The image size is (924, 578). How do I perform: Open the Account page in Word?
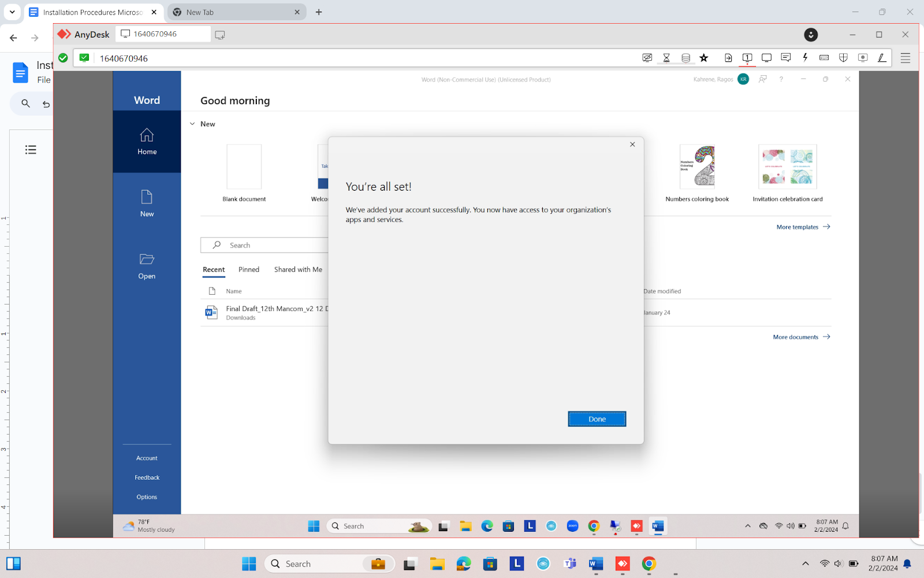[x=147, y=458]
